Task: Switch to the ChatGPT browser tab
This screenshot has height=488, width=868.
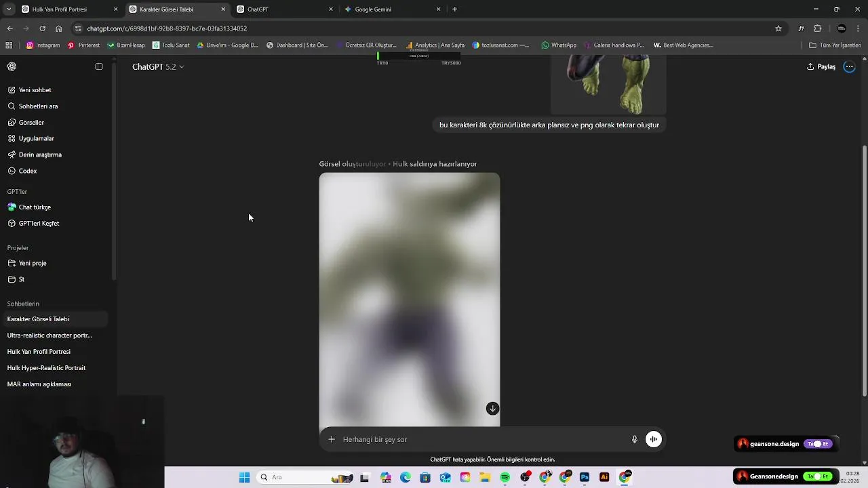Action: click(x=285, y=9)
